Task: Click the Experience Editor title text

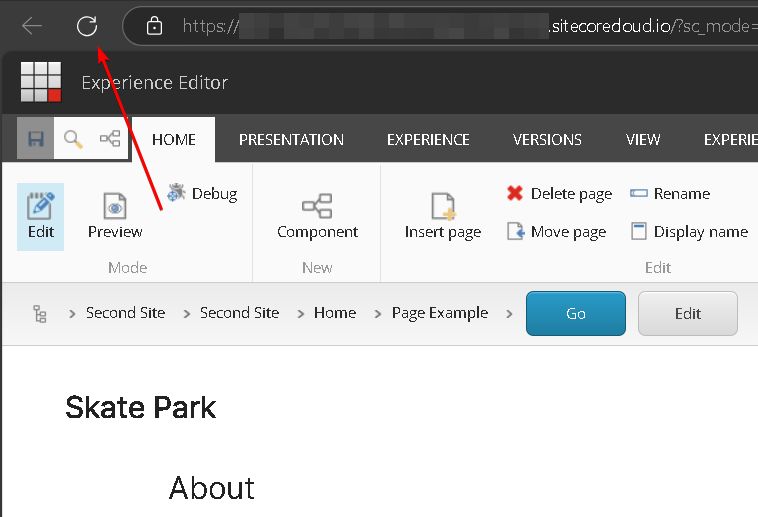Action: point(155,83)
